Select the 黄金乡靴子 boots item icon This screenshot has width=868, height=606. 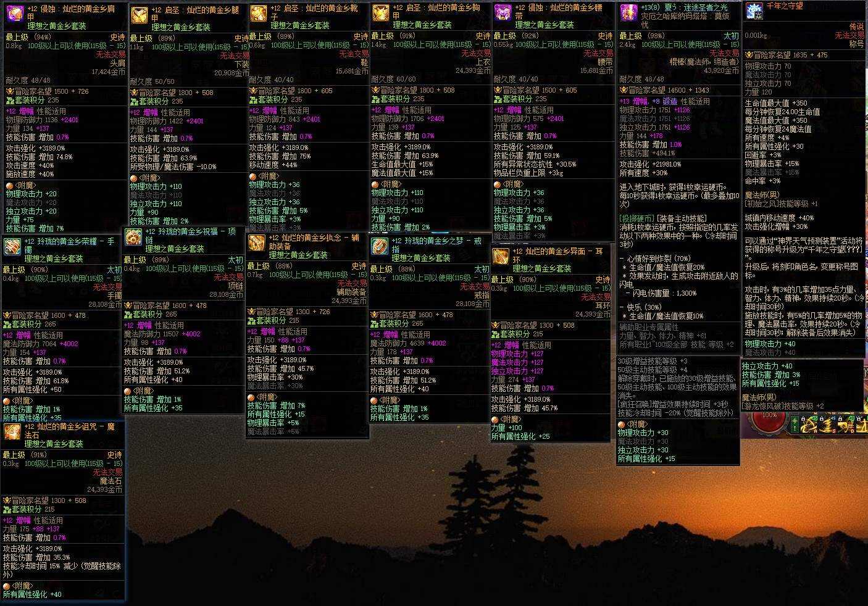[x=259, y=14]
